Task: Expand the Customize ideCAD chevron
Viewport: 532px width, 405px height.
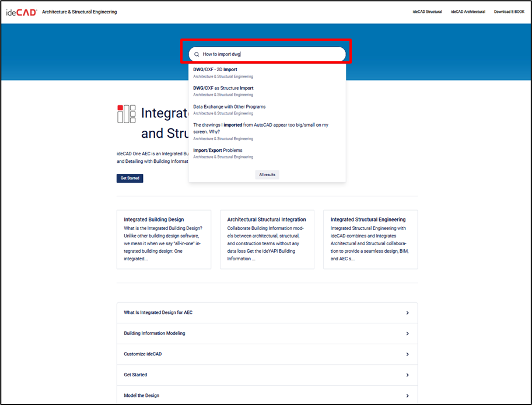Action: coord(408,354)
